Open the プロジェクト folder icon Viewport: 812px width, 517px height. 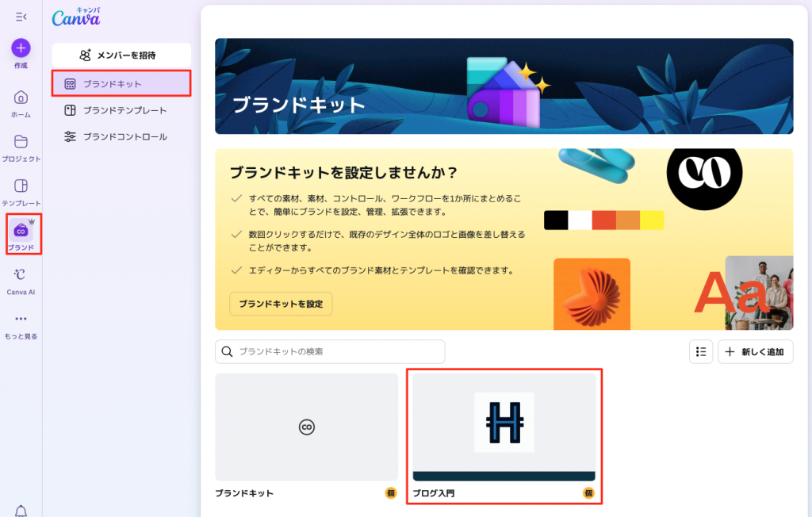(x=21, y=142)
